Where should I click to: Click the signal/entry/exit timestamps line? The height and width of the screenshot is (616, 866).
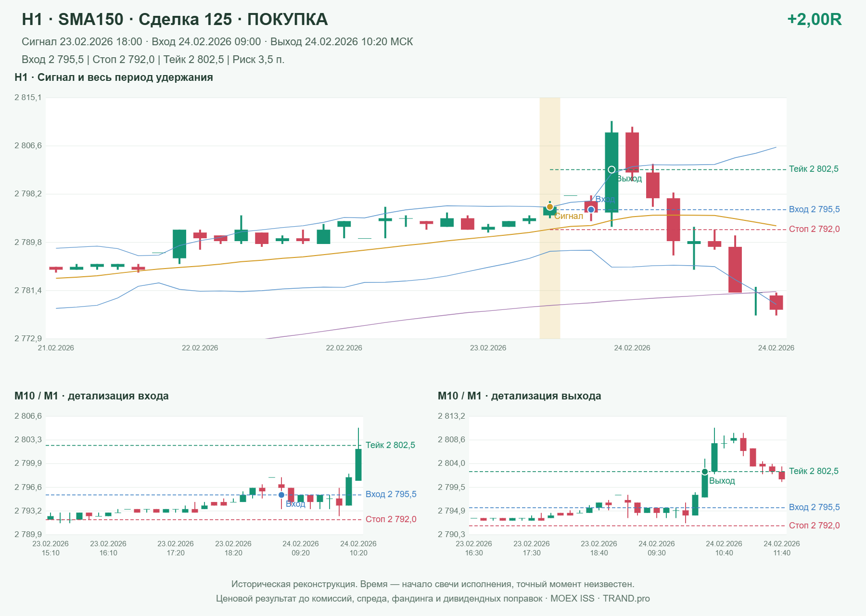tap(217, 42)
